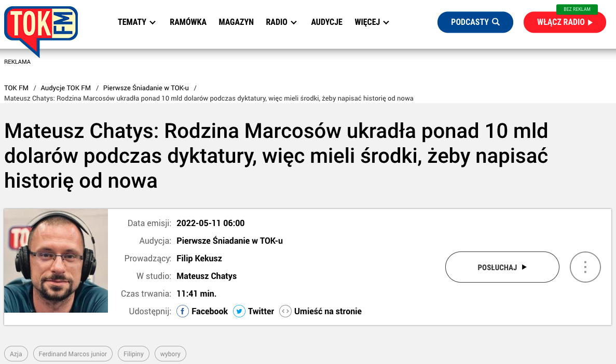The image size is (616, 364).
Task: Open Pierwsze Śniadanie w TOK-u breadcrumb
Action: 146,88
